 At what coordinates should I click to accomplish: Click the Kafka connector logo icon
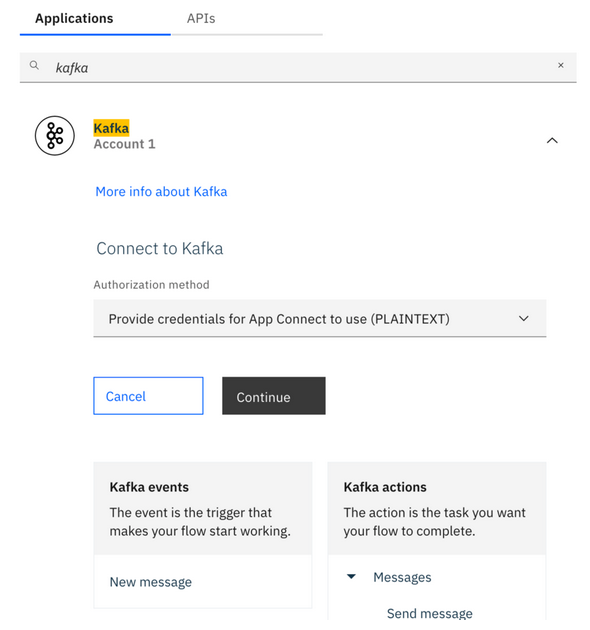coord(55,136)
